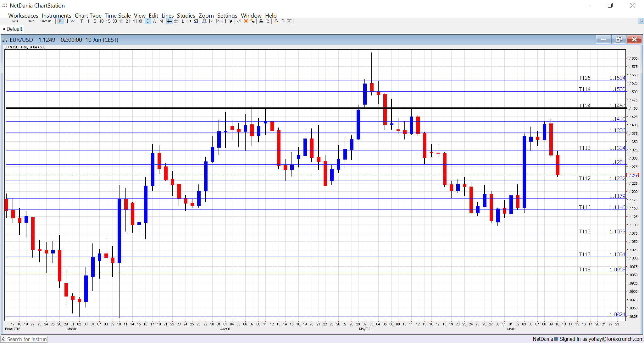Toggle the chart grid icon
The height and width of the screenshot is (343, 644).
[175, 21]
